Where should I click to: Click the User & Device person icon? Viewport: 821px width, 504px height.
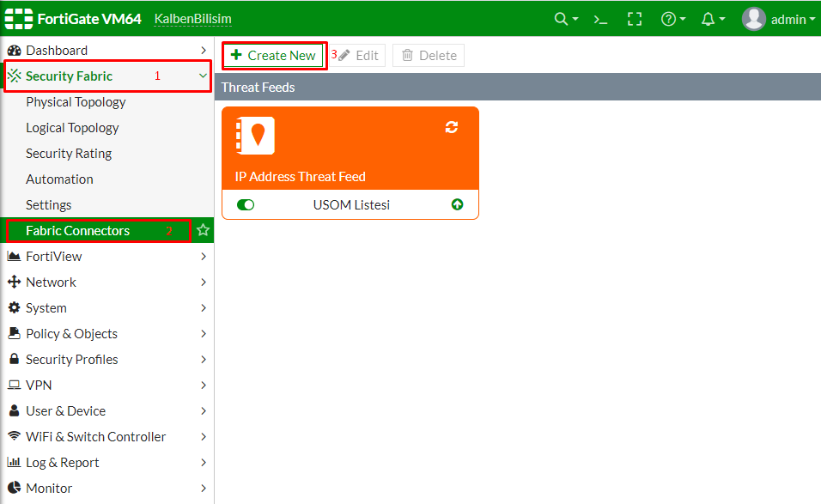(x=14, y=410)
